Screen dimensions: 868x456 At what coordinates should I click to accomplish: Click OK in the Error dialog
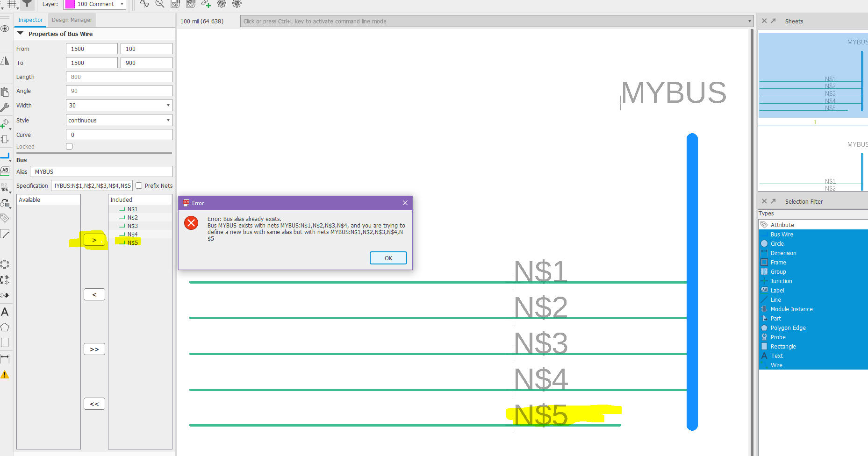(x=388, y=258)
